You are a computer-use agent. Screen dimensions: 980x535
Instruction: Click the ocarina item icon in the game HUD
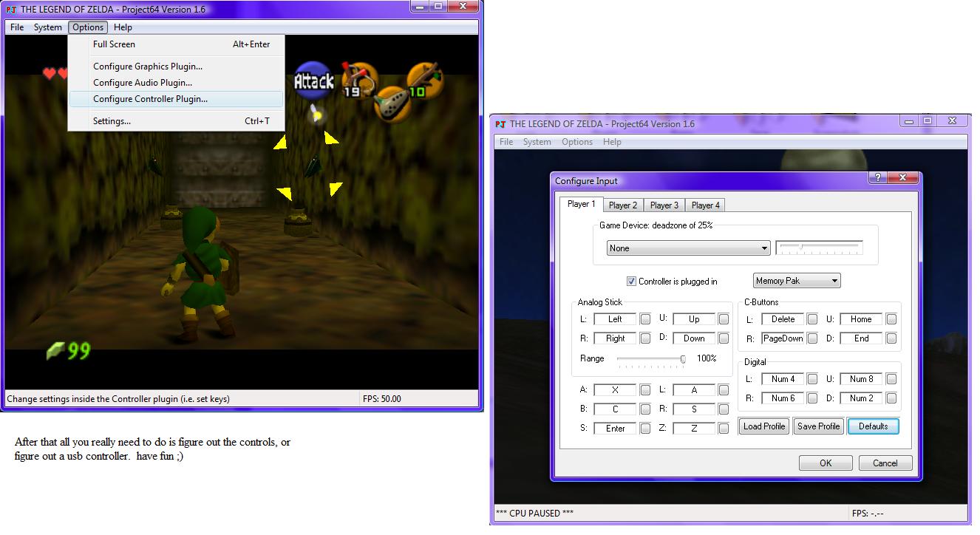pyautogui.click(x=392, y=103)
